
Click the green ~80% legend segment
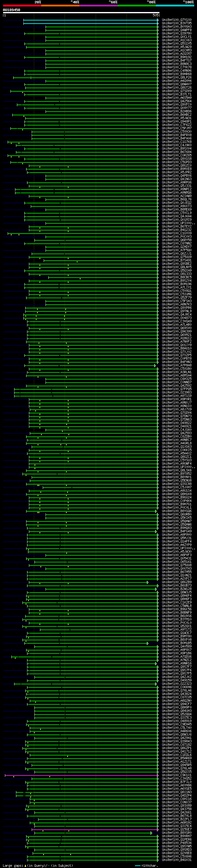(137, 6)
